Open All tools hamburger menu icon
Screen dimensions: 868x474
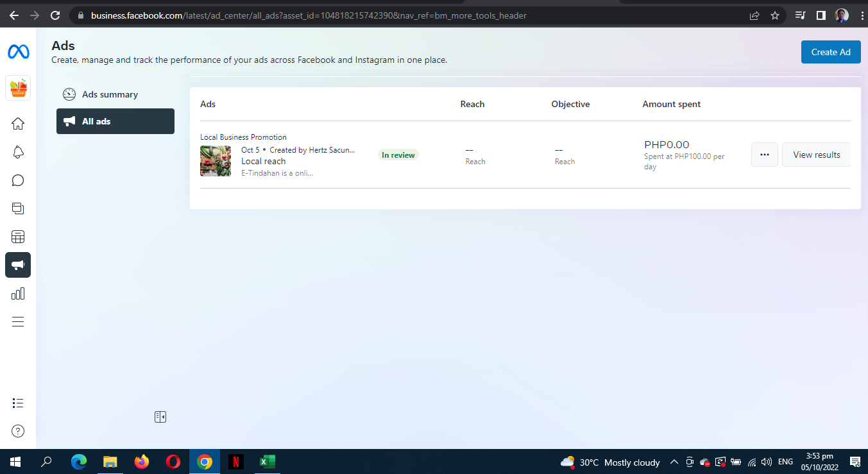[18, 321]
